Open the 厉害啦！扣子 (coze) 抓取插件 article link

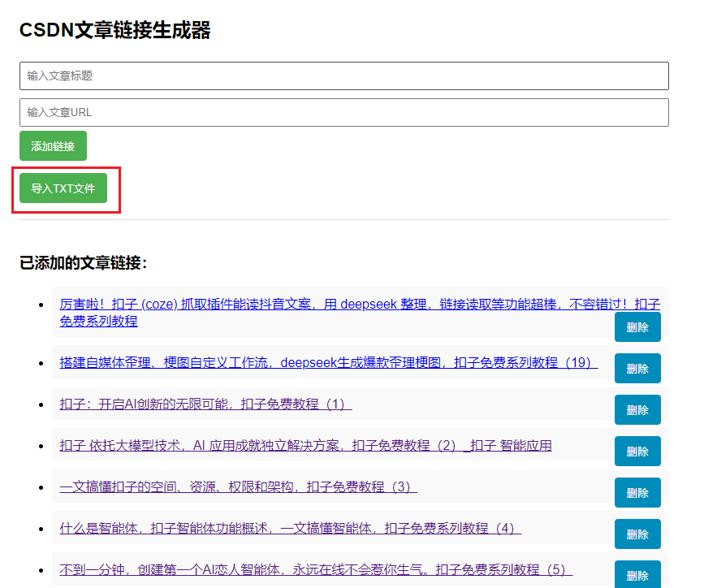coord(360,312)
